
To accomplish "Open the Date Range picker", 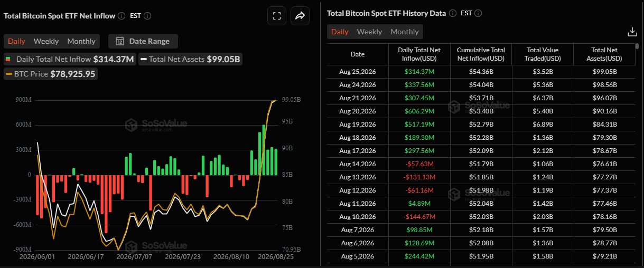I will [143, 41].
